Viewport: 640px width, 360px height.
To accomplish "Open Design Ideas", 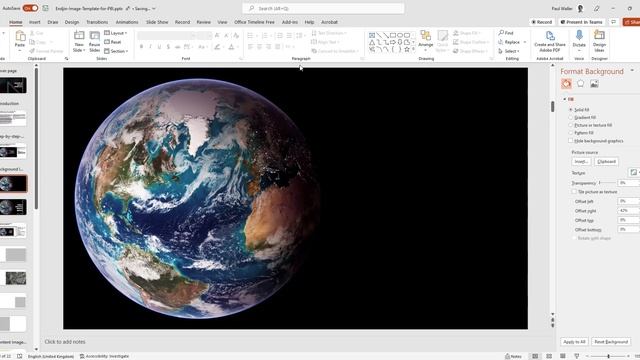I will pyautogui.click(x=599, y=41).
